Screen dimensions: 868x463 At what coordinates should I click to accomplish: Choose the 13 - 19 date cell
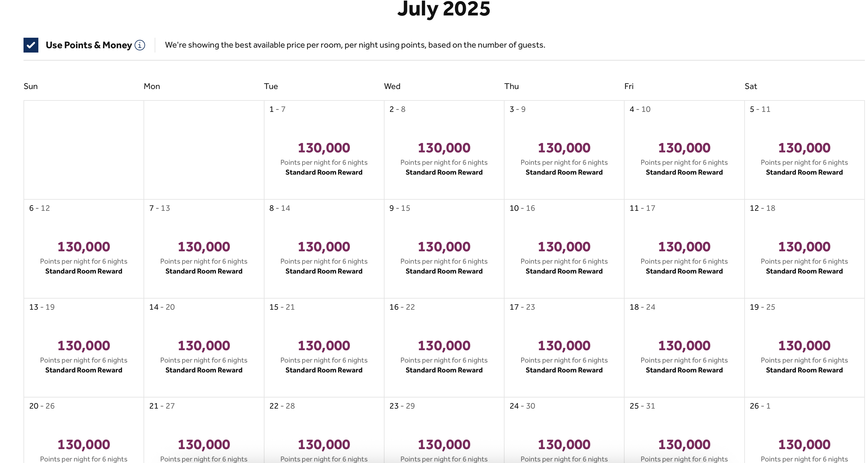tap(84, 348)
